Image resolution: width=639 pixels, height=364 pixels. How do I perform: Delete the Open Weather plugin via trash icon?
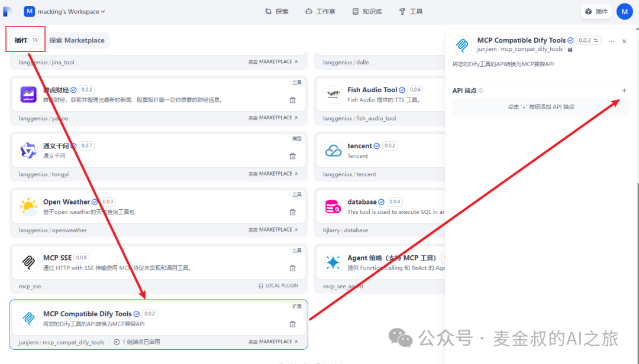click(x=292, y=212)
